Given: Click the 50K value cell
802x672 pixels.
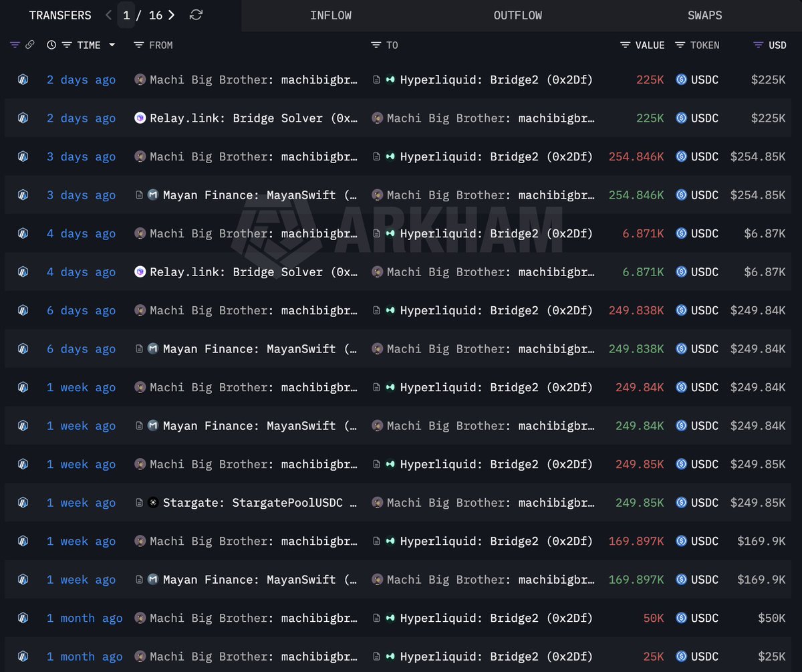Looking at the screenshot, I should pos(654,619).
